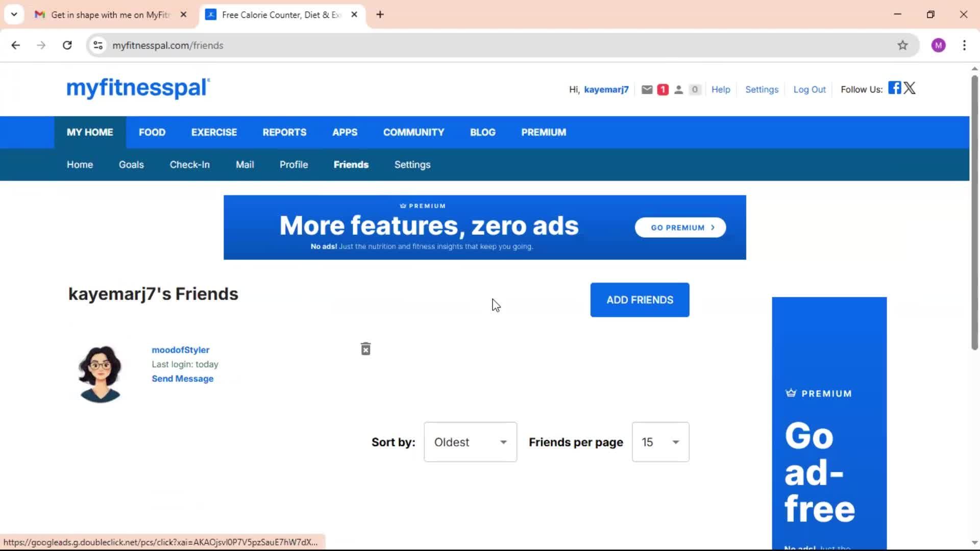Go to the Mail submenu

coord(244,165)
